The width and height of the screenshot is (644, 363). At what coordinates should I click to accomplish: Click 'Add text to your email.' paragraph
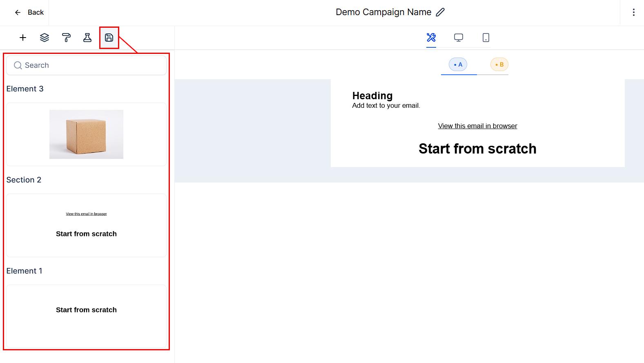[386, 106]
